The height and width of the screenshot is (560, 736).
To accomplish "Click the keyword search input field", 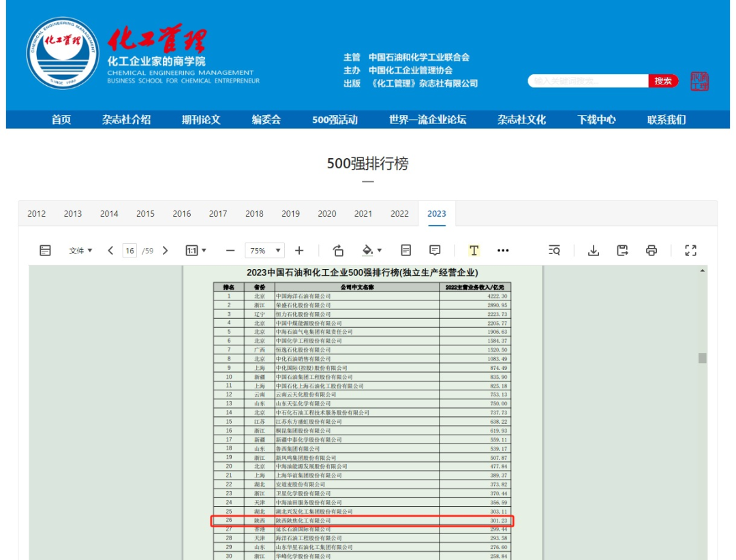I will coord(588,81).
